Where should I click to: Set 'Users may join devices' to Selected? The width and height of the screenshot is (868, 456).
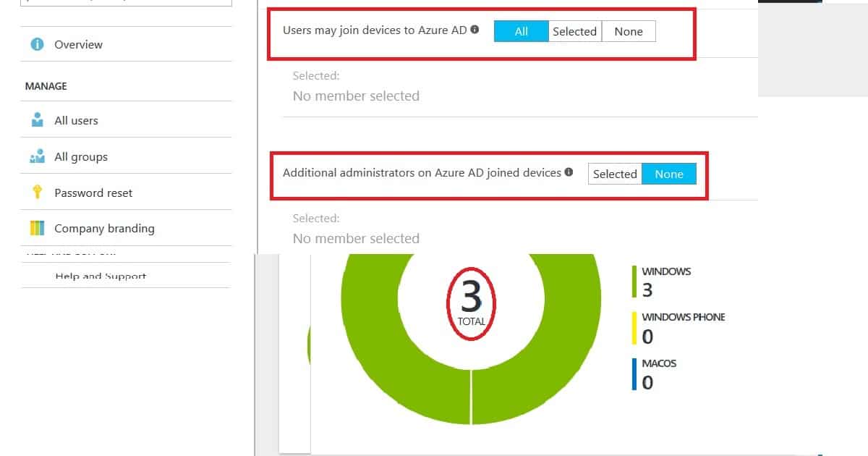point(574,31)
